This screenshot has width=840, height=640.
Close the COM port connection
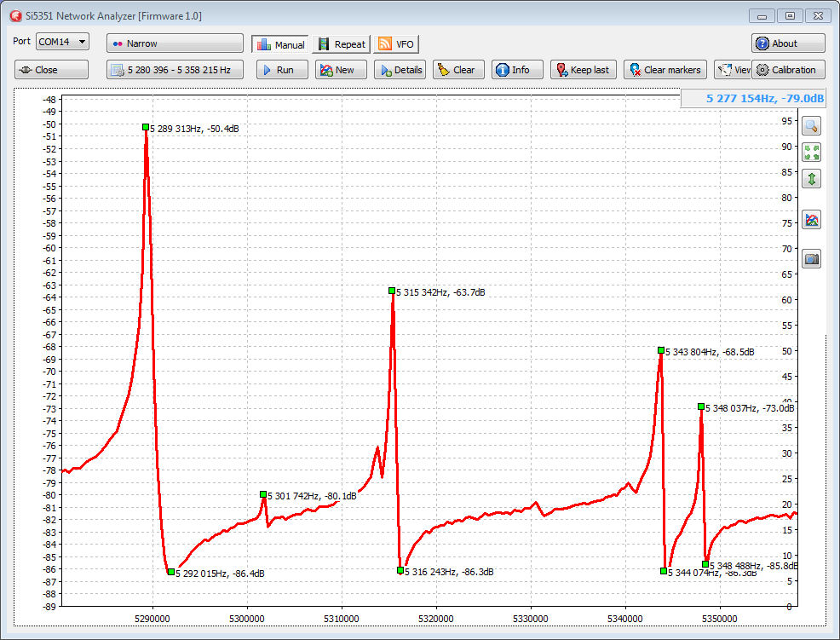(x=51, y=70)
